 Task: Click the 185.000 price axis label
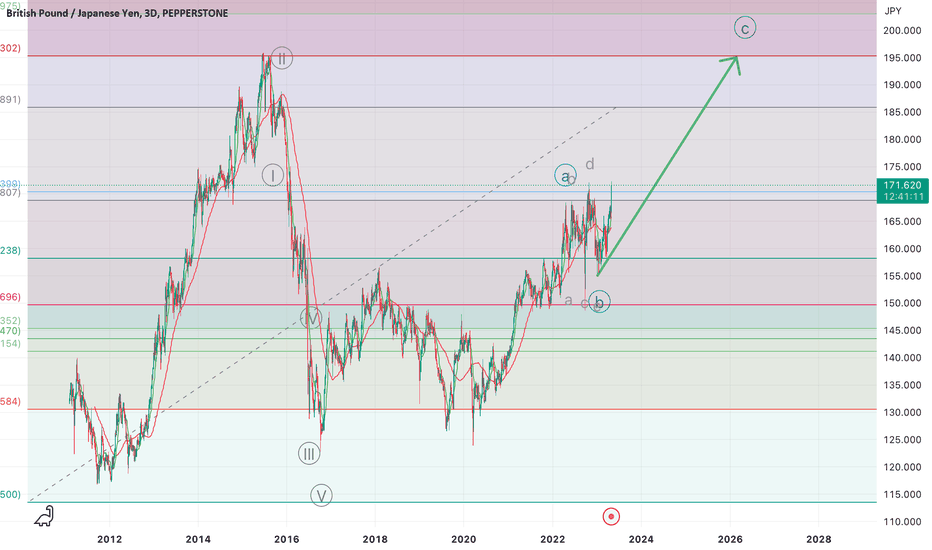[902, 112]
